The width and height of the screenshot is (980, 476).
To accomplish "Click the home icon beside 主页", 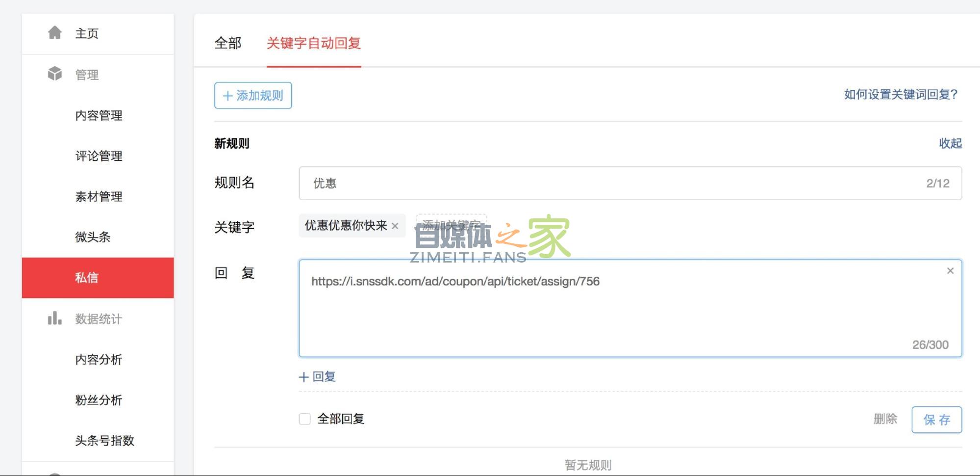I will (x=55, y=33).
